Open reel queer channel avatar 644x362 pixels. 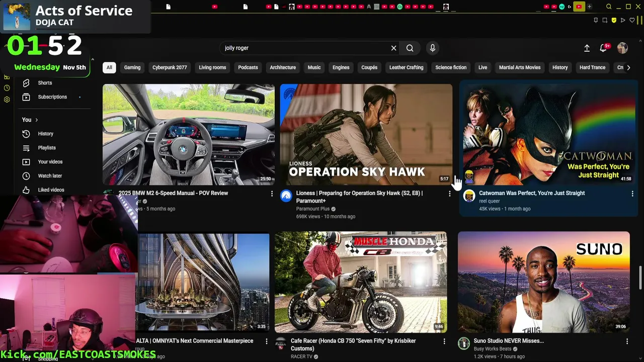tap(469, 196)
